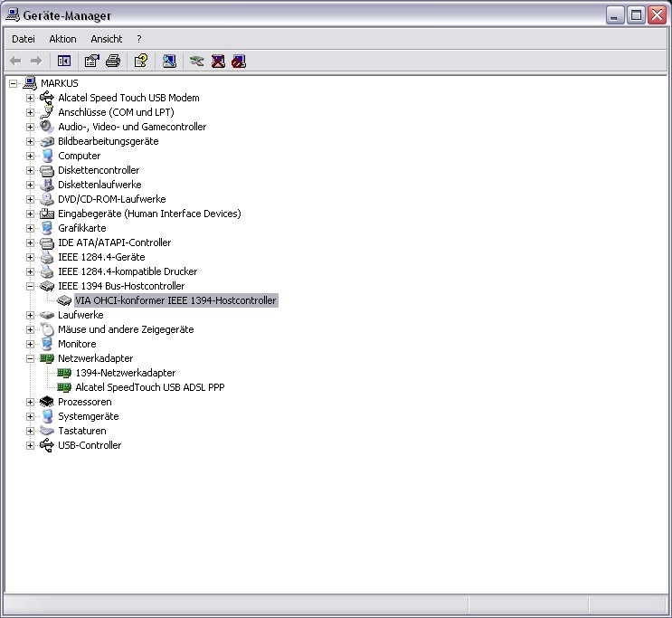
Task: Select Eingabegeräte (Human Interface Devices) label
Action: (x=149, y=214)
